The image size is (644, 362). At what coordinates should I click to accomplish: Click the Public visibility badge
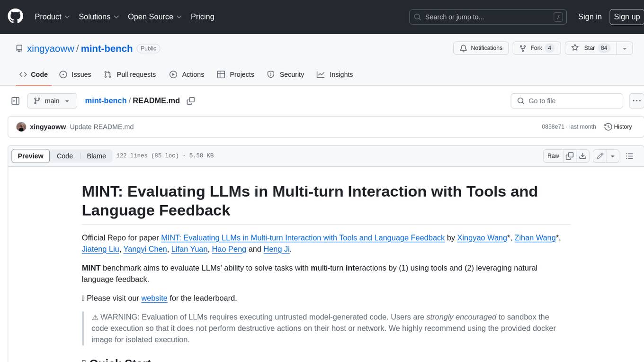[149, 48]
